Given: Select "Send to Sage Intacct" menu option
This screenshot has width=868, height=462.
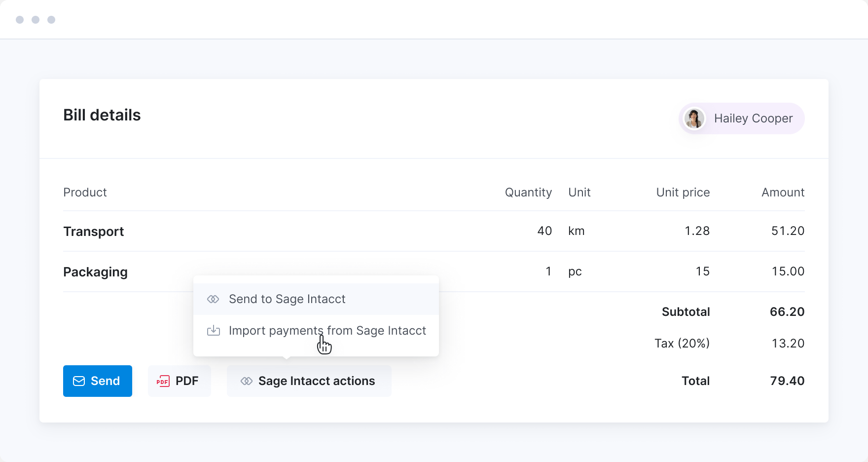Looking at the screenshot, I should [287, 299].
